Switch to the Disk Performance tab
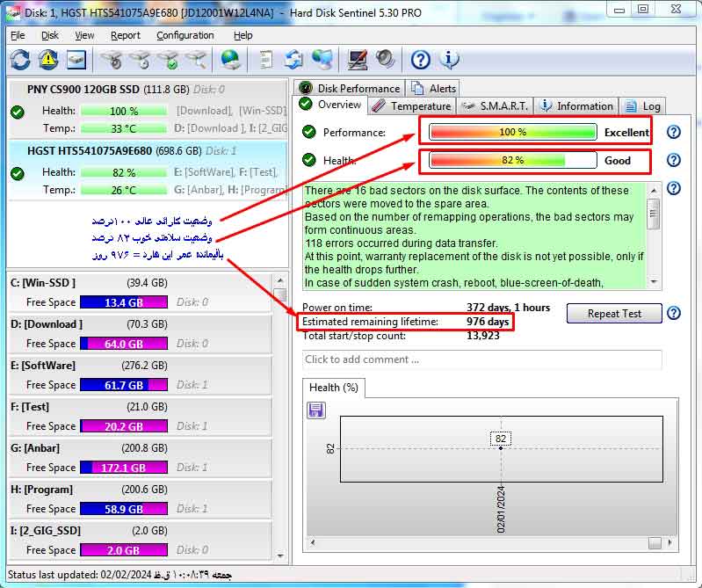Viewport: 702px width, 588px height. pyautogui.click(x=350, y=88)
